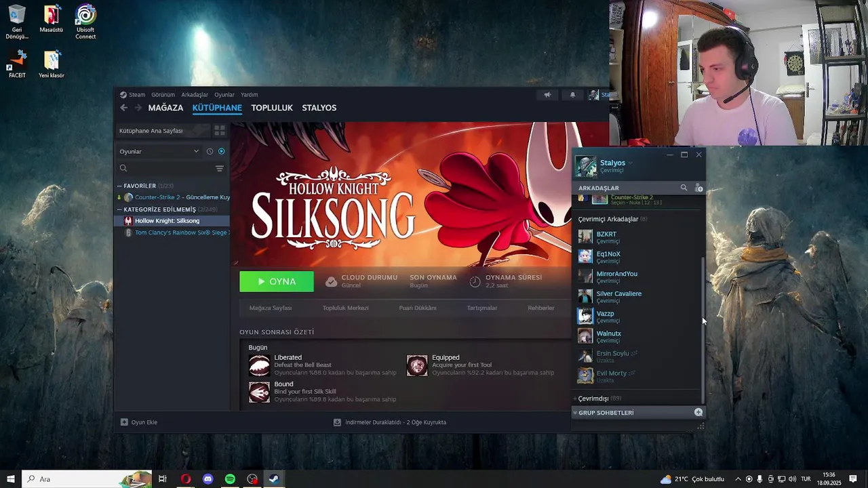Open Mağaza Sayfası link
Image resolution: width=868 pixels, height=488 pixels.
click(271, 308)
